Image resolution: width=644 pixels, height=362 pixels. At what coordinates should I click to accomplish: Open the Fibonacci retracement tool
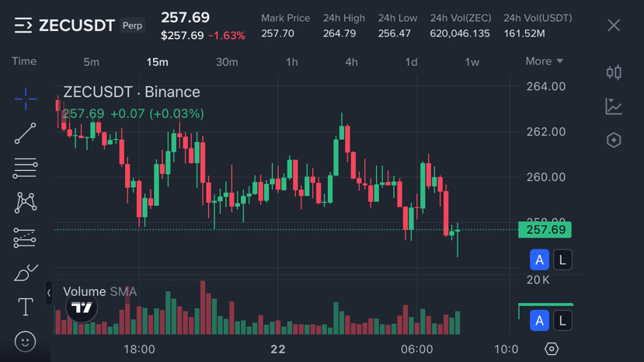click(x=25, y=168)
